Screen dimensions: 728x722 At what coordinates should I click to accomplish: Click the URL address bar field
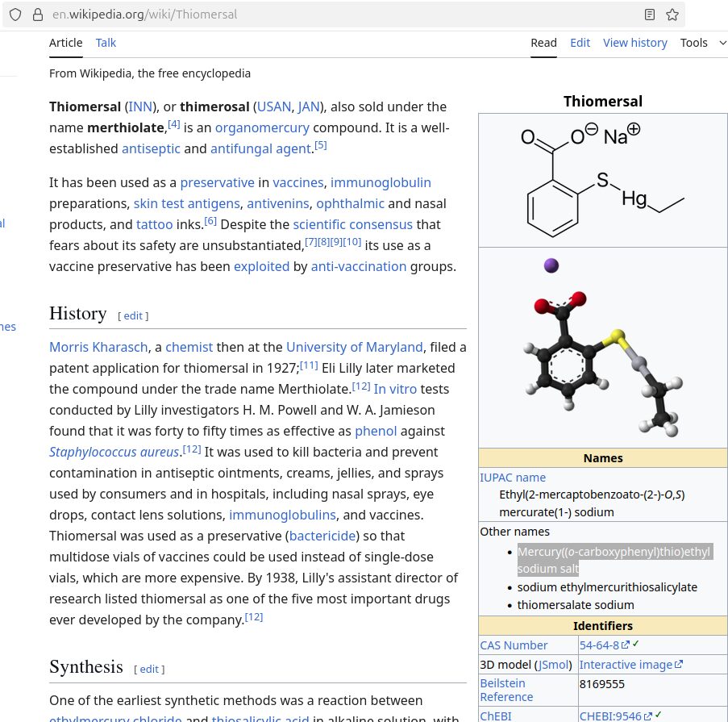(322, 15)
